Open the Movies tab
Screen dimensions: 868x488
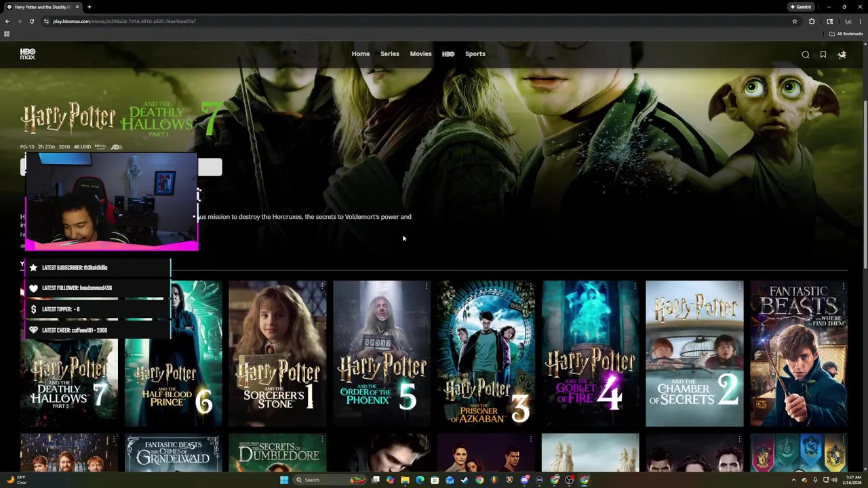click(x=420, y=54)
